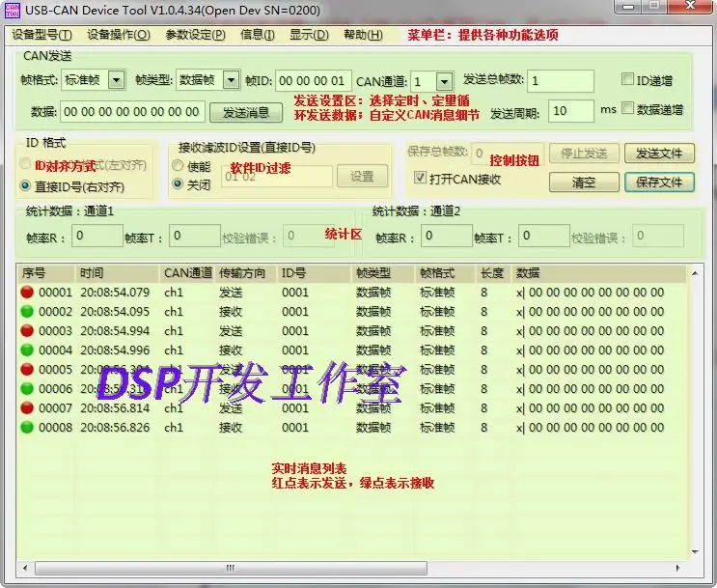The image size is (717, 588).
Task: Click red status dot for row 00003
Action: click(x=27, y=330)
